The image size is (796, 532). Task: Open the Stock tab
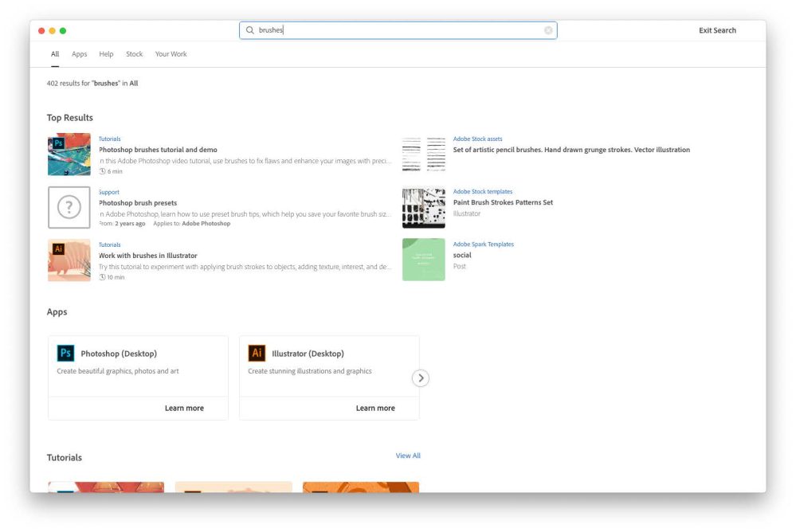pyautogui.click(x=134, y=53)
